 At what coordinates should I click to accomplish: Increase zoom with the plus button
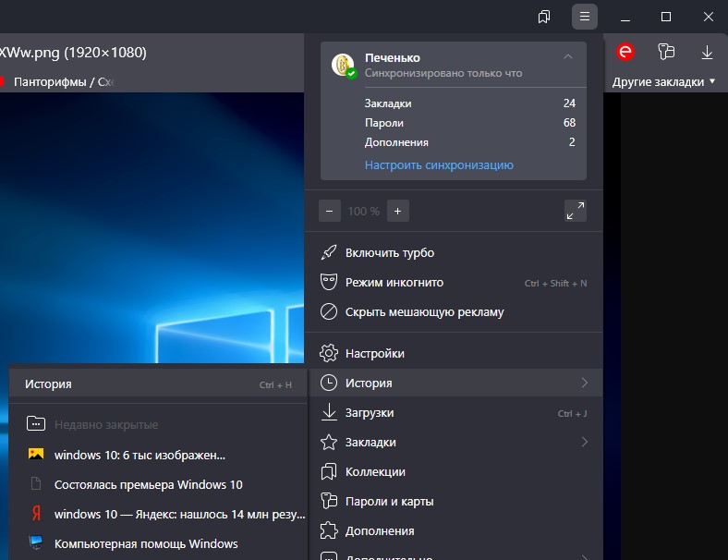pyautogui.click(x=398, y=211)
